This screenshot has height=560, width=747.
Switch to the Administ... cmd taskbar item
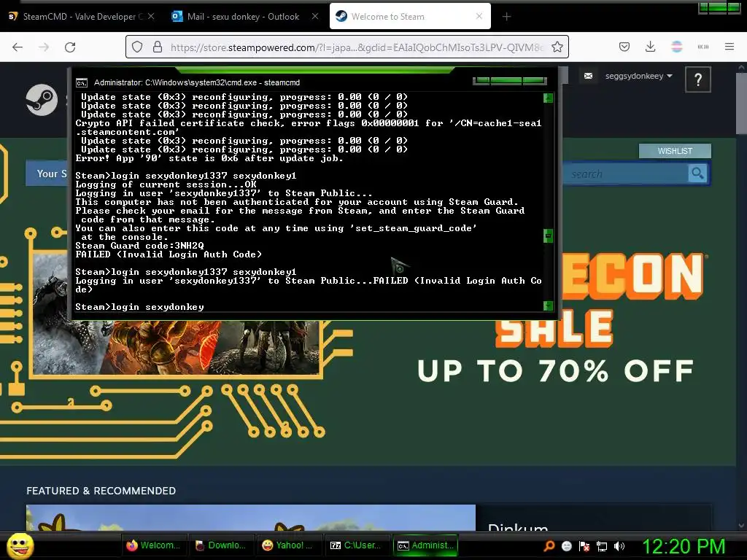[425, 545]
